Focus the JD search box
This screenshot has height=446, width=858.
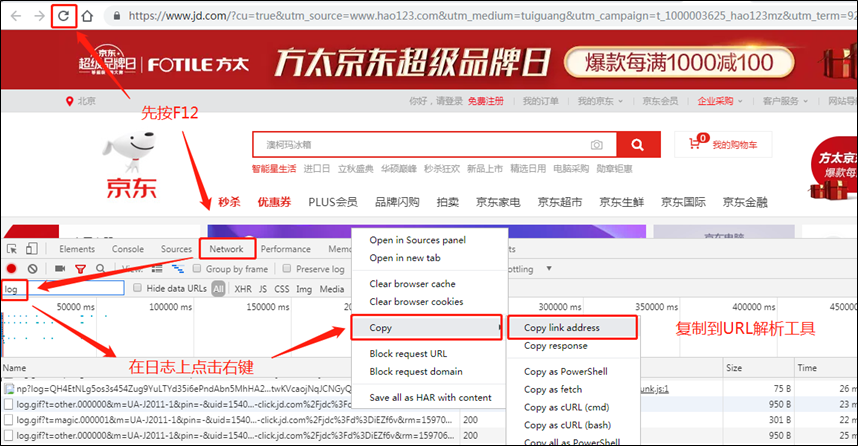click(434, 145)
